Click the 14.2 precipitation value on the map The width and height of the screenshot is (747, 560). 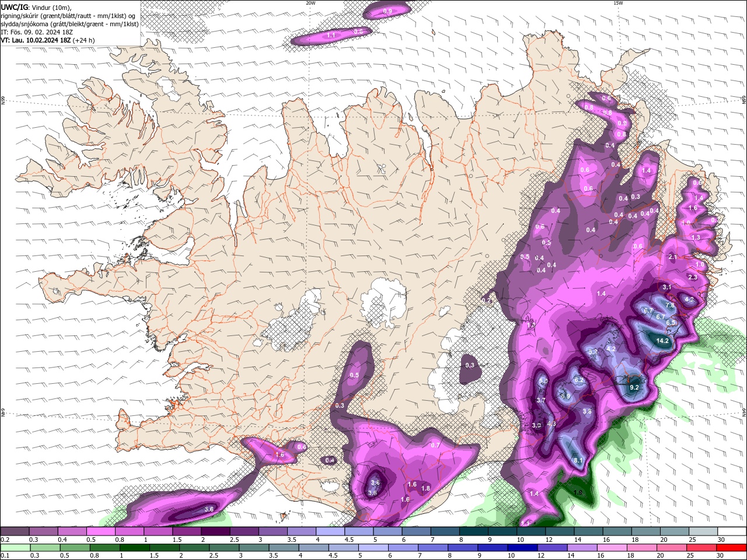tap(662, 341)
